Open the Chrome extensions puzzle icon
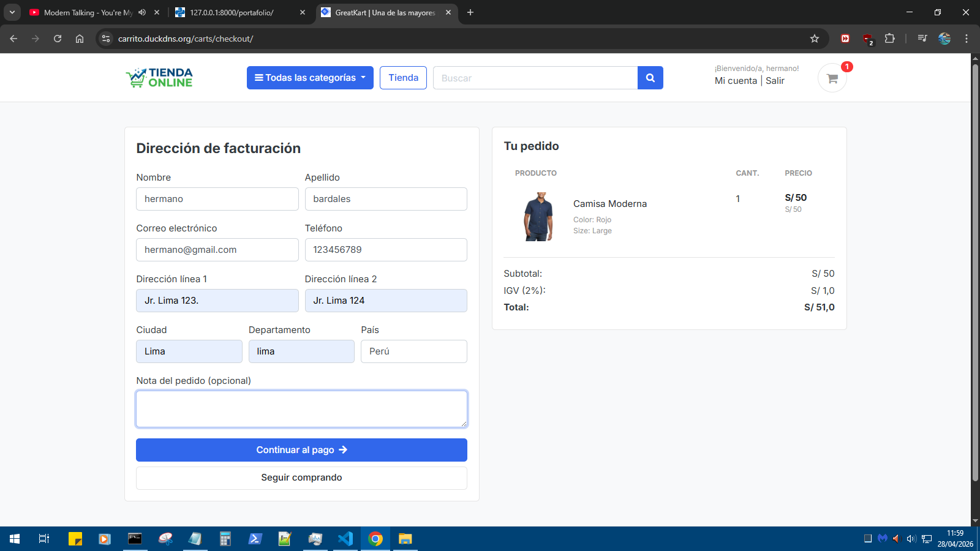Viewport: 980px width, 551px height. [x=889, y=39]
